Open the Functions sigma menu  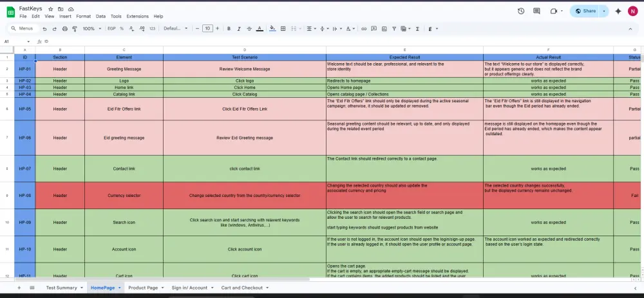coord(418,29)
